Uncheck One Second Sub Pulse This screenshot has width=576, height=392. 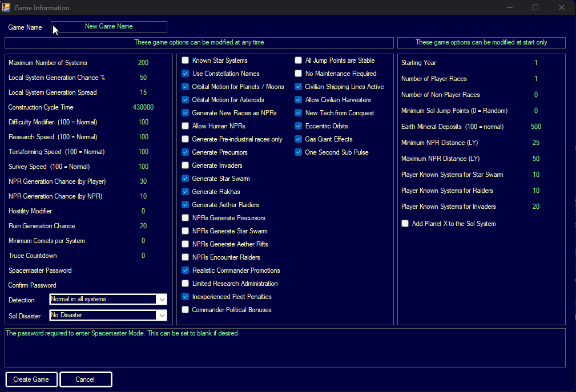299,152
